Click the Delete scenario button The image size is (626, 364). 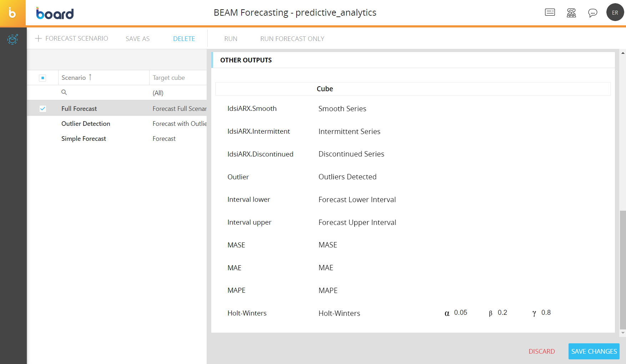pyautogui.click(x=184, y=39)
